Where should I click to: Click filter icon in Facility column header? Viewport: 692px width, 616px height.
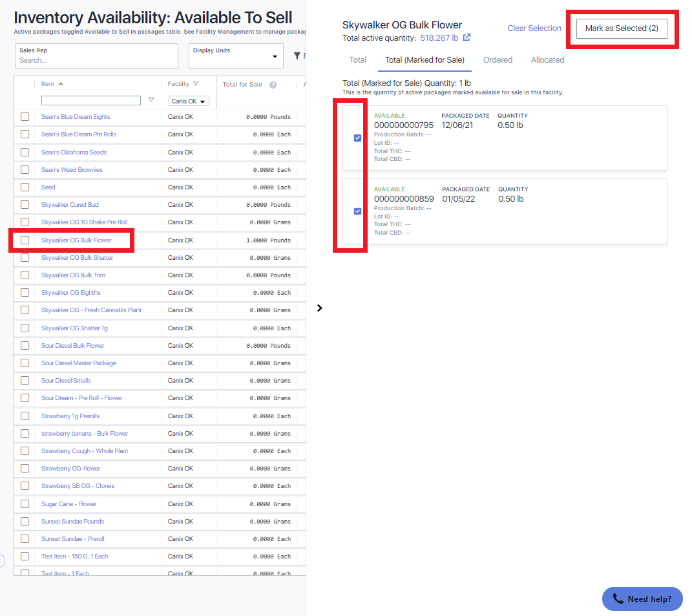[x=196, y=84]
